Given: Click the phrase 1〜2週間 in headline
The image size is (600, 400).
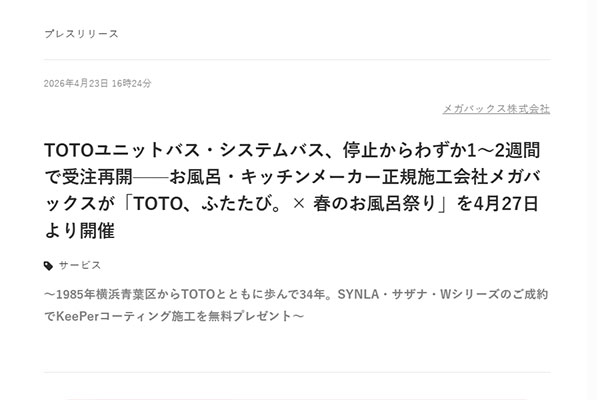Looking at the screenshot, I should point(498,152).
